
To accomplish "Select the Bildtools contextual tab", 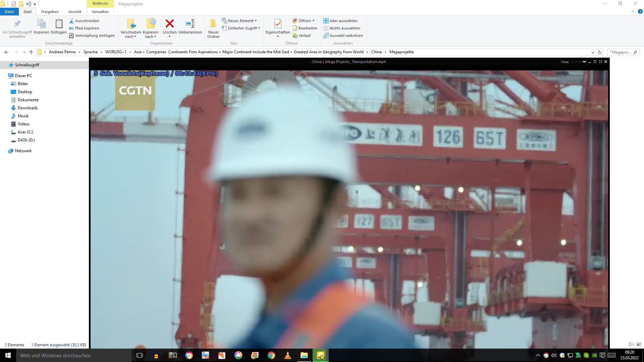I will (x=100, y=4).
